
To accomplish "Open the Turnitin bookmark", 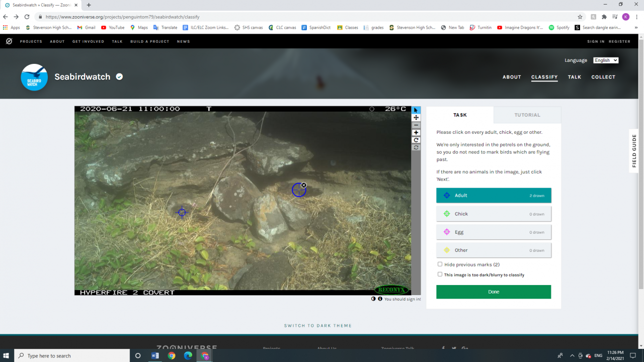I will click(481, 28).
